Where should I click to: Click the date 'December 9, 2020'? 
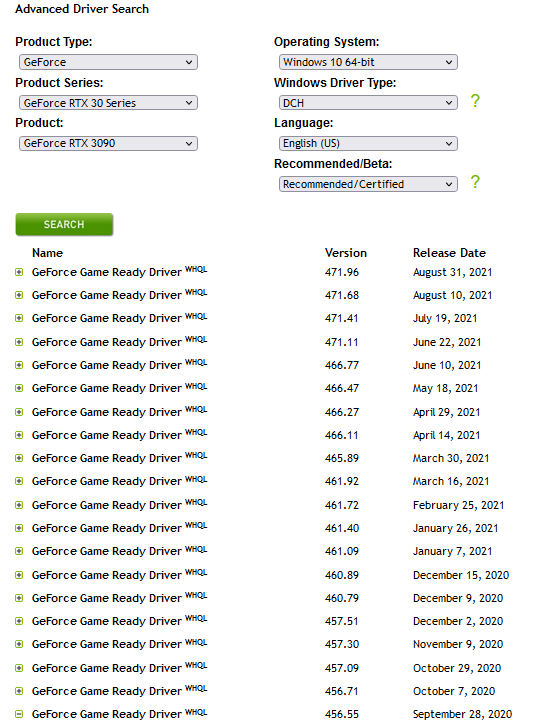[x=458, y=598]
